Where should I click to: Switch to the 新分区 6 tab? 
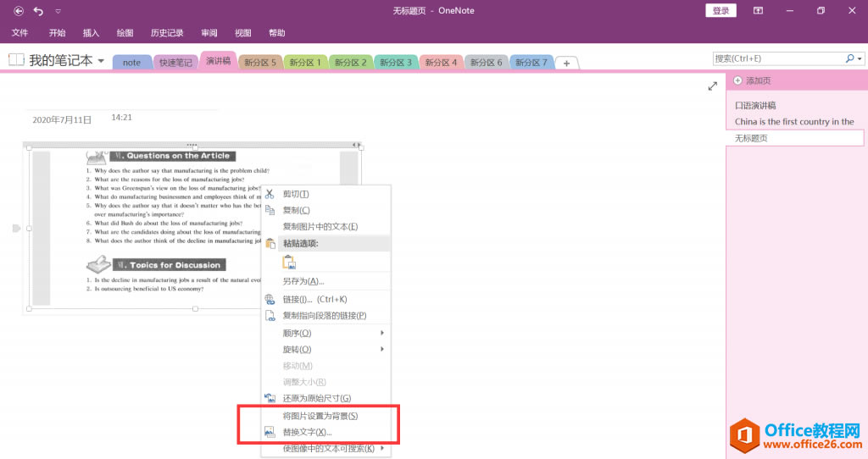pos(486,63)
